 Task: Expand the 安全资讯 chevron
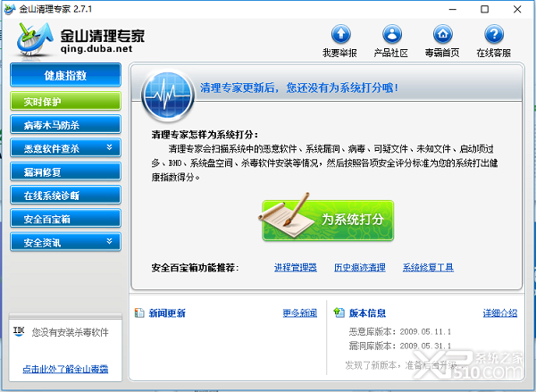[109, 241]
